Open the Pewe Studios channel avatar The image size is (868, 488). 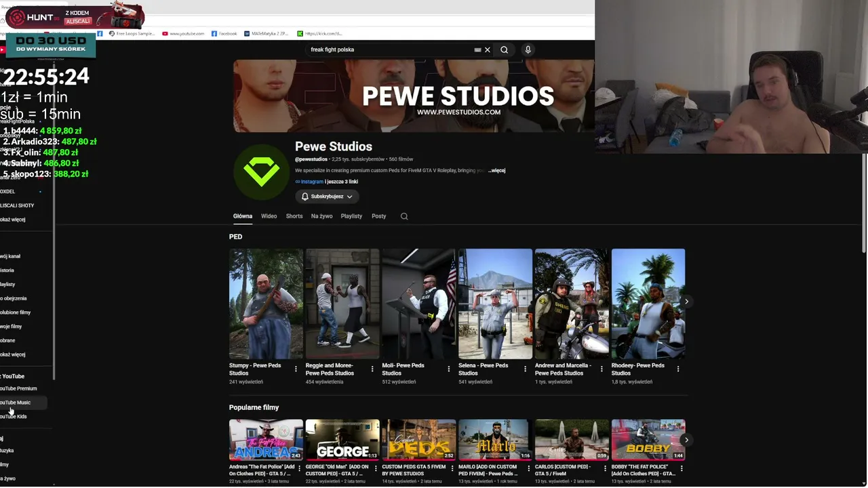tap(261, 171)
